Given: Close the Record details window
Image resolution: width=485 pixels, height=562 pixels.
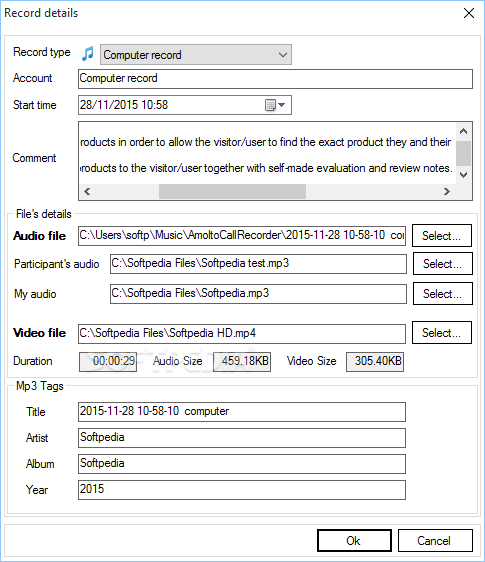Looking at the screenshot, I should tap(469, 13).
